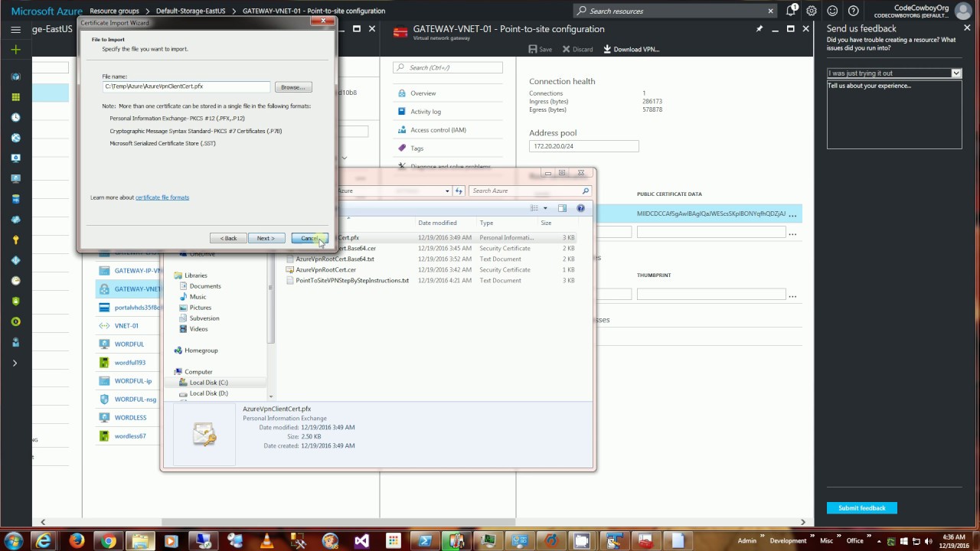Expand More services chevron in Azure sidebar
Image resolution: width=980 pixels, height=551 pixels.
(15, 363)
